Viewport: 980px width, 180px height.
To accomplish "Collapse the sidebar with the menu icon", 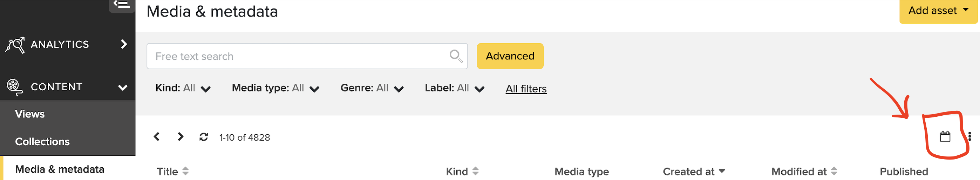I will pyautogui.click(x=122, y=5).
